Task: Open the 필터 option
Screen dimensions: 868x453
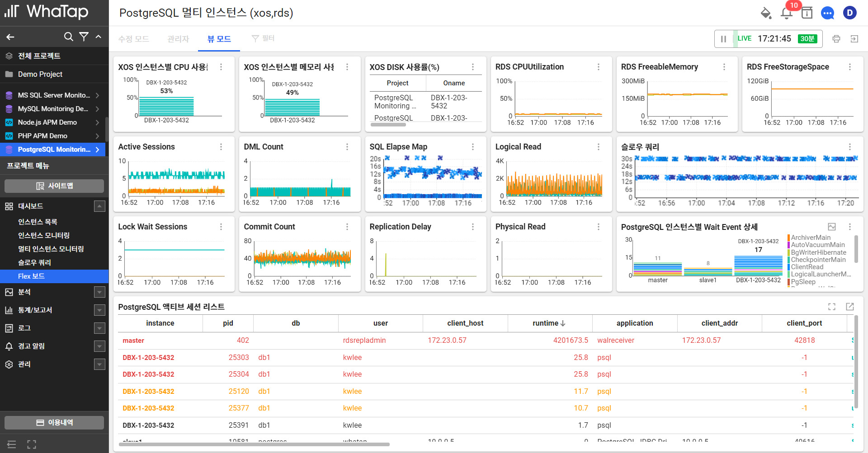Action: (263, 38)
